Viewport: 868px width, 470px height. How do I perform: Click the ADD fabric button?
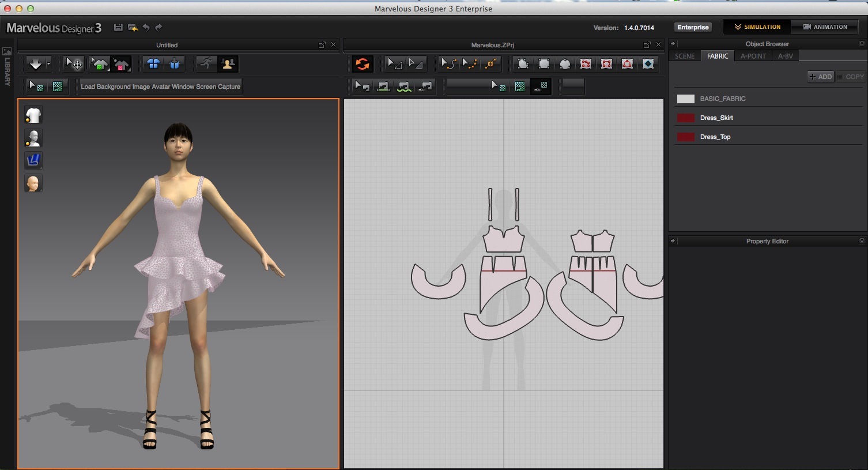tap(821, 77)
